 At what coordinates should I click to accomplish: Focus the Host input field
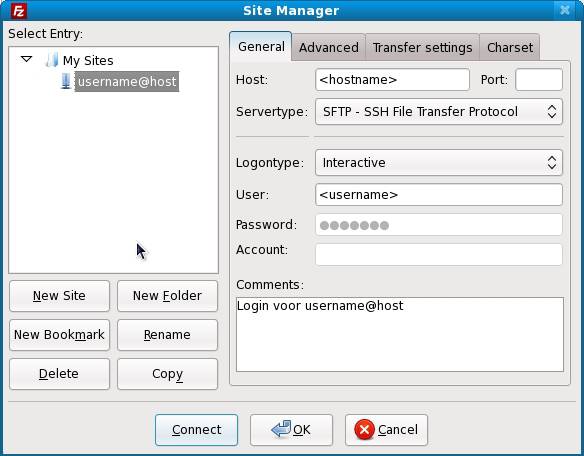pos(392,79)
